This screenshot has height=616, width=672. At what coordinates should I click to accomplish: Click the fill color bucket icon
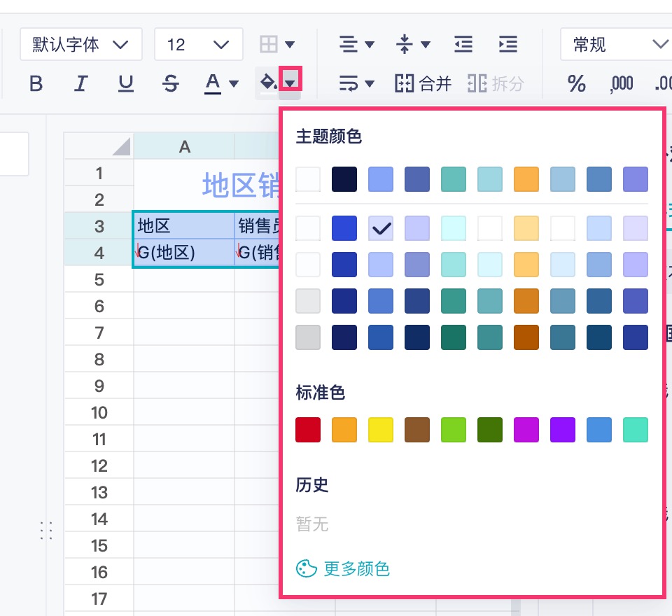point(269,81)
